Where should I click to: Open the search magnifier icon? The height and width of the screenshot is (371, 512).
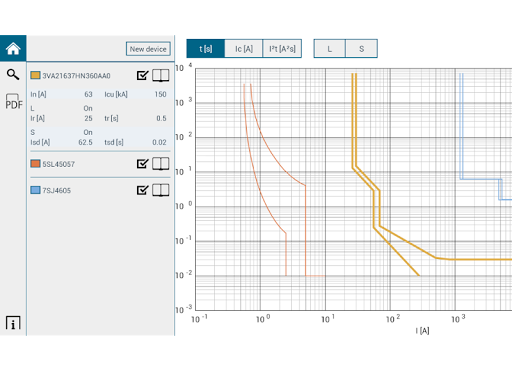tap(13, 74)
